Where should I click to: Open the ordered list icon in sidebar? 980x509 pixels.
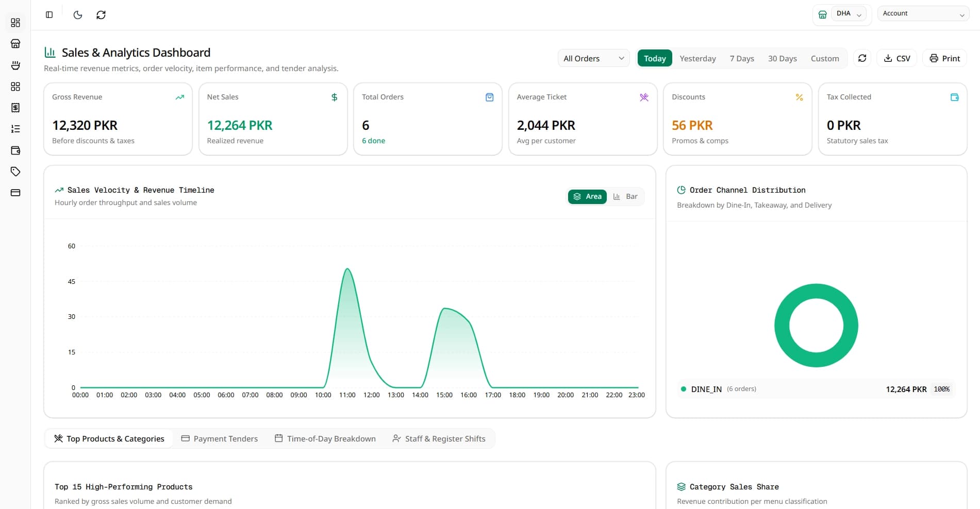[15, 129]
